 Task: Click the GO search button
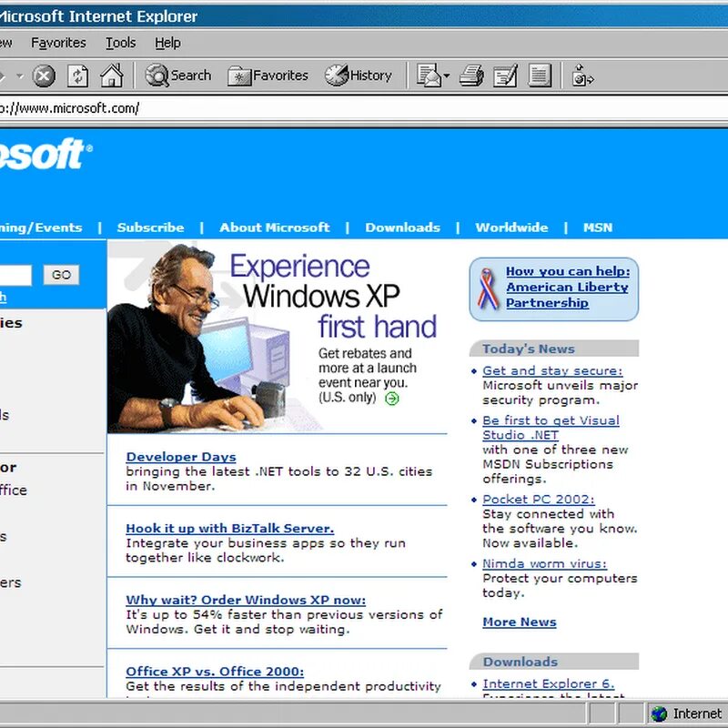pyautogui.click(x=61, y=275)
